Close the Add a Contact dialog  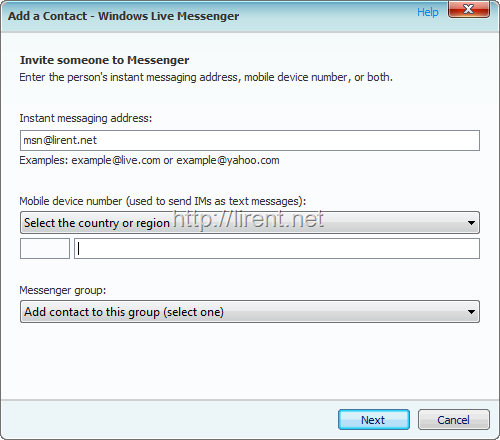469,9
